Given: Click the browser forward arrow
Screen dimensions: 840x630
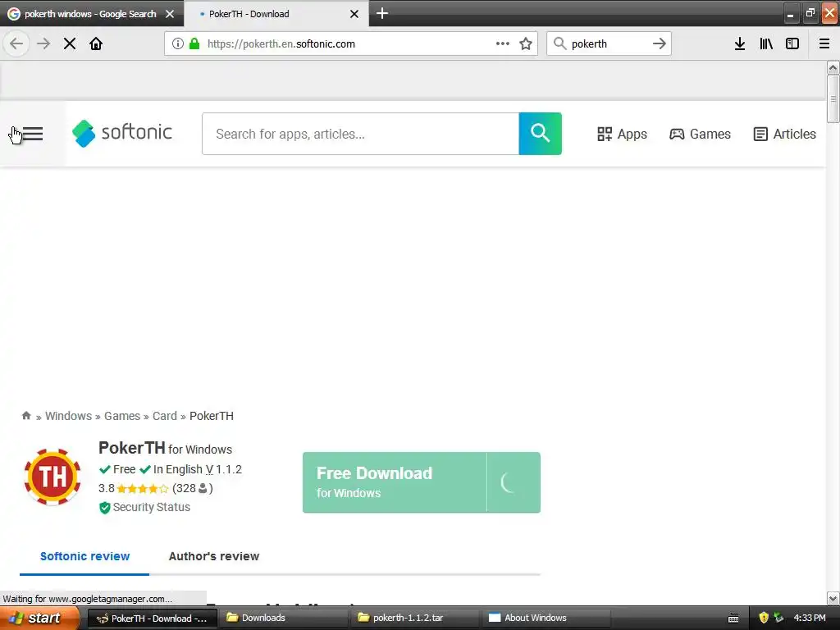Looking at the screenshot, I should 43,43.
